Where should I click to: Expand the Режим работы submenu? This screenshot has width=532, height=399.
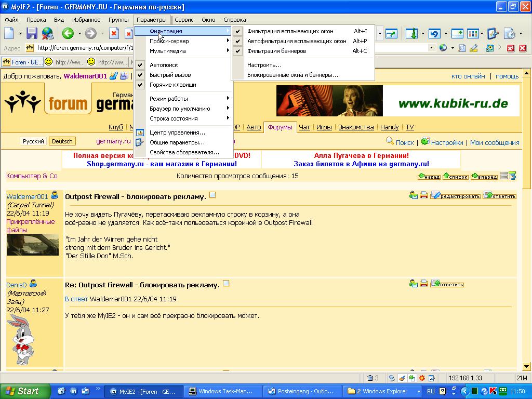click(x=183, y=99)
